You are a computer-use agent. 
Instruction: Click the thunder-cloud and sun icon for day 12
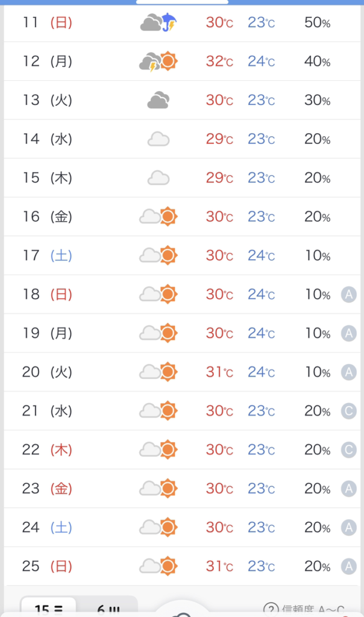158,61
